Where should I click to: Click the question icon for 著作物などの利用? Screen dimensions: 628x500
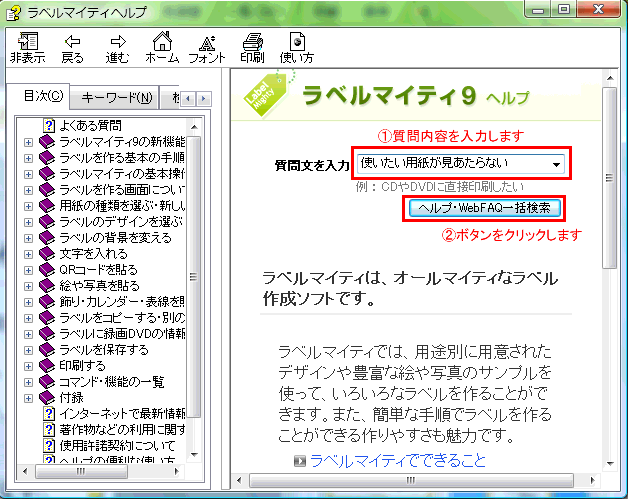pos(48,430)
